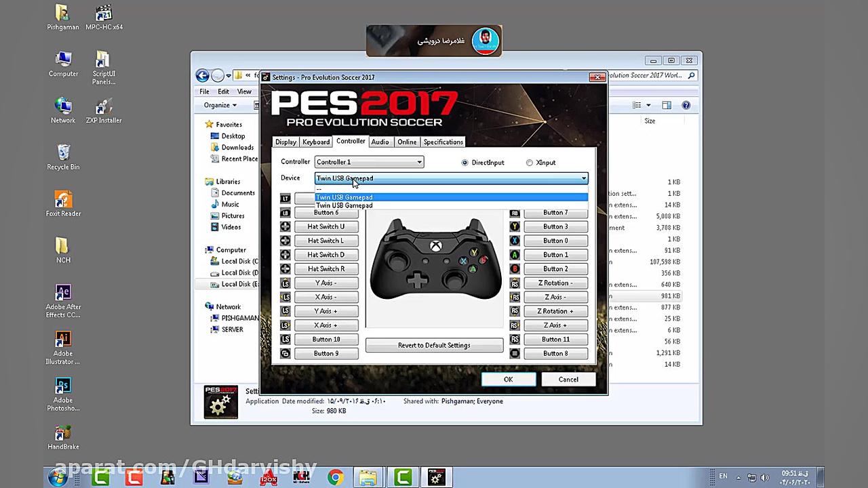Viewport: 868px width, 488px height.
Task: Click the Hat Switch U mapping button
Action: click(x=326, y=227)
